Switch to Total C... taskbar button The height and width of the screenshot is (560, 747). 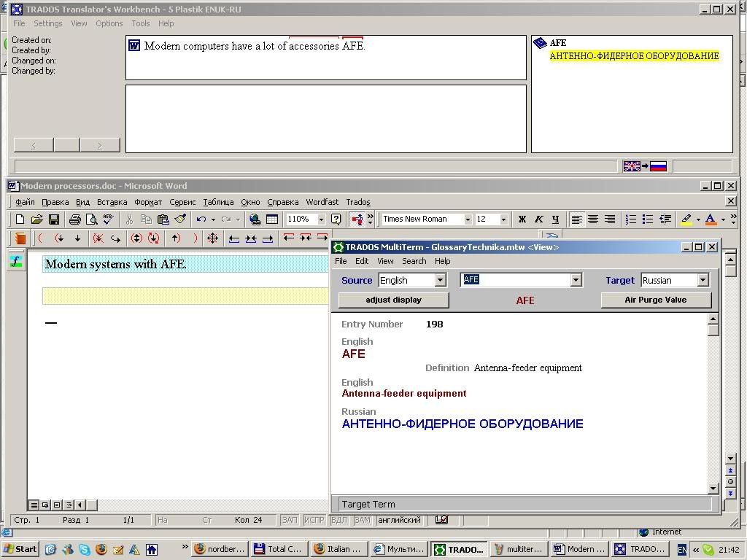(x=279, y=549)
